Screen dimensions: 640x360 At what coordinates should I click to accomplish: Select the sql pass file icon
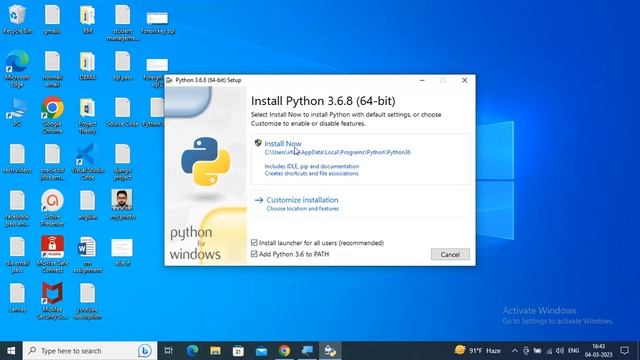point(122,65)
